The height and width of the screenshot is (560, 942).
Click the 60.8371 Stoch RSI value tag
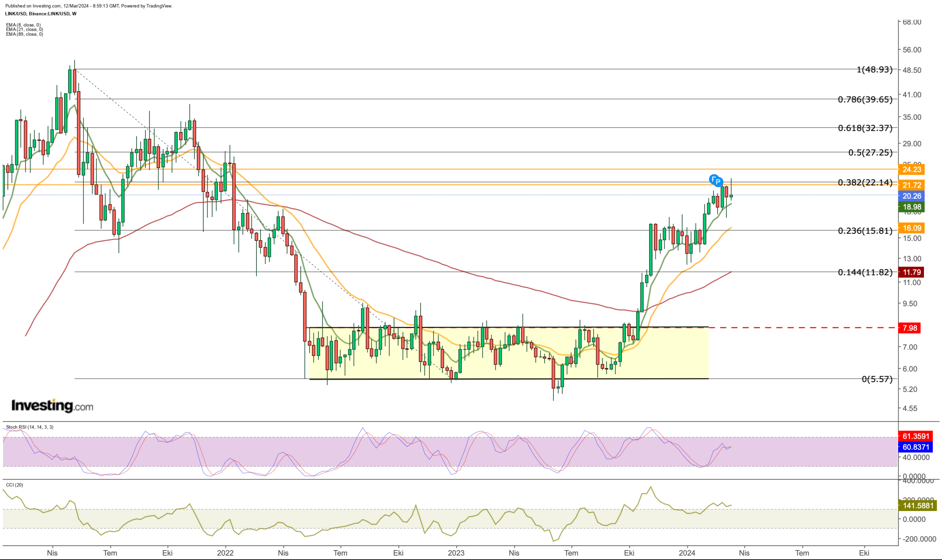(x=916, y=447)
